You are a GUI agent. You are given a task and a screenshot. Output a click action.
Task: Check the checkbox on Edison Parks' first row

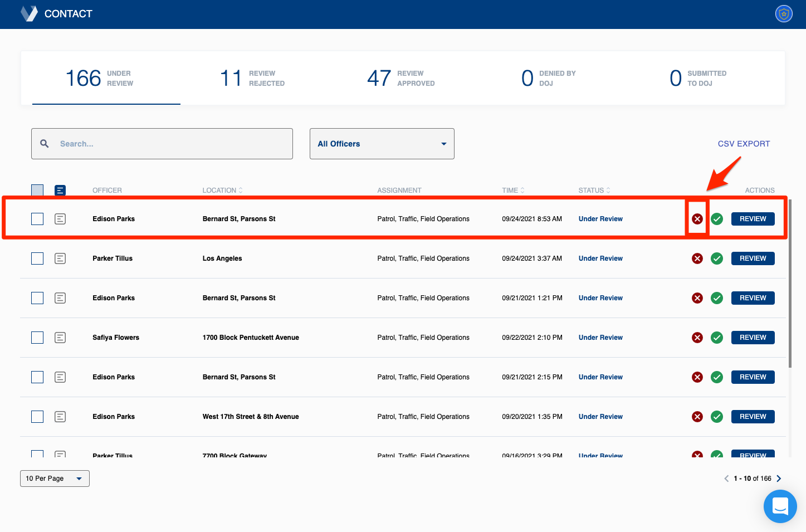pos(37,218)
